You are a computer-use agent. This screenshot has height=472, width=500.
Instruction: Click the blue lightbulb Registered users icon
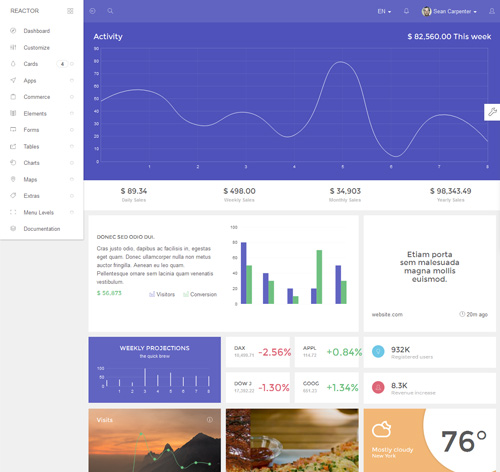coord(378,351)
